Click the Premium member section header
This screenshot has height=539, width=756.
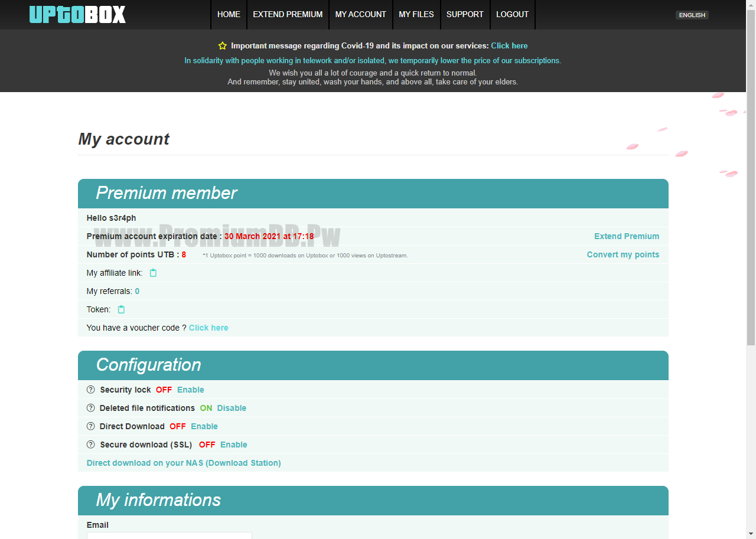tap(373, 194)
